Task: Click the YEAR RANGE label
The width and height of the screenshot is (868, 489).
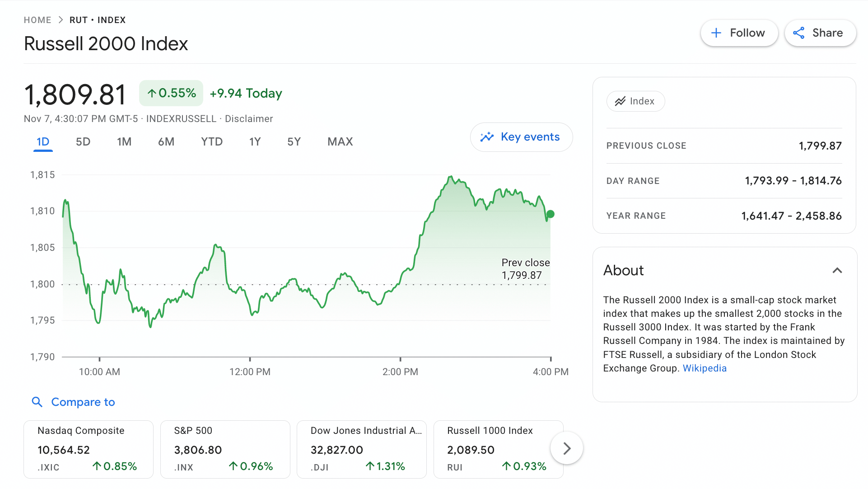Action: click(636, 216)
